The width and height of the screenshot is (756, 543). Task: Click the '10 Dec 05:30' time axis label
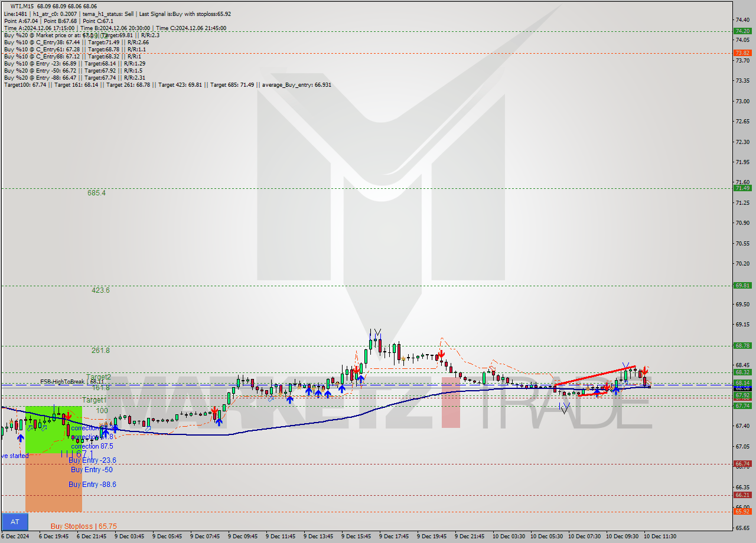546,537
